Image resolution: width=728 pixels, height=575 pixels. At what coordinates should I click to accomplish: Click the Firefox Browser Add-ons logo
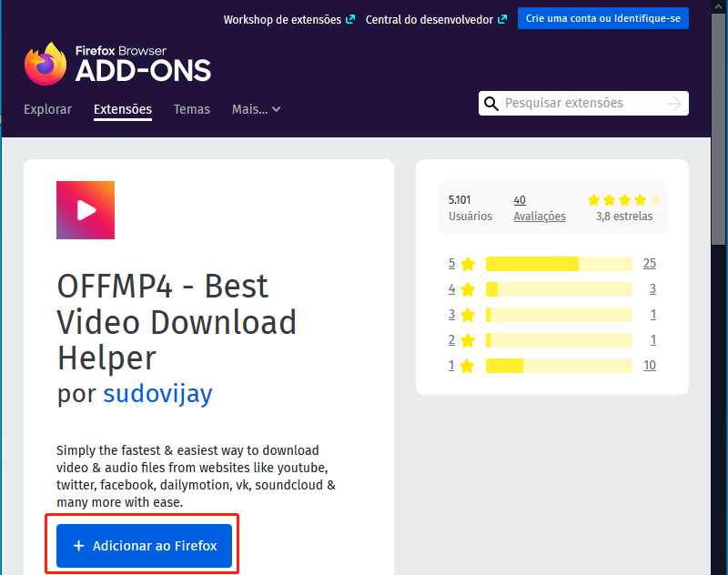(x=117, y=64)
